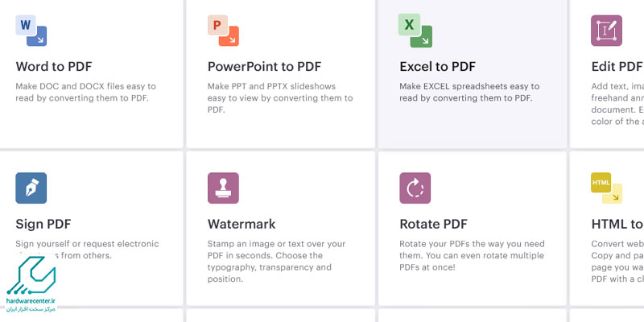Screen dimensions: 644x322
Task: Open the HTML to PDF icon
Action: coord(606,188)
